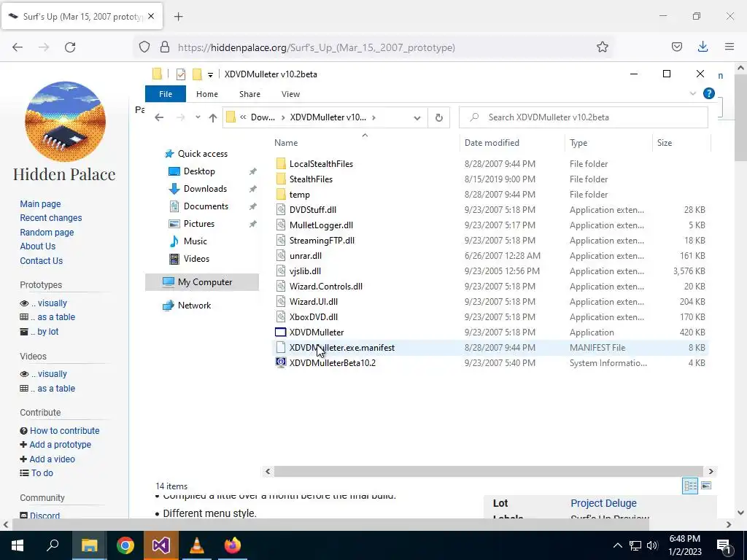This screenshot has height=560, width=747.
Task: Click the Firefox taskbar icon
Action: click(x=233, y=545)
